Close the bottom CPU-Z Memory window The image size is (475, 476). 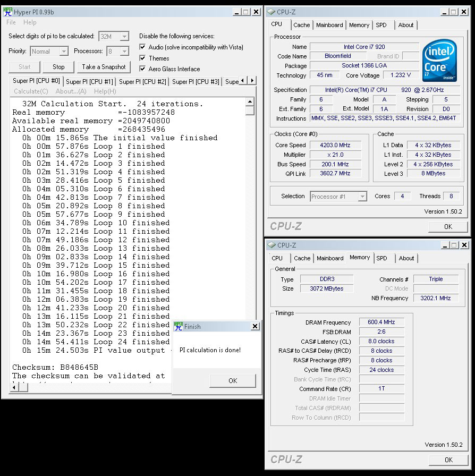coord(464,245)
